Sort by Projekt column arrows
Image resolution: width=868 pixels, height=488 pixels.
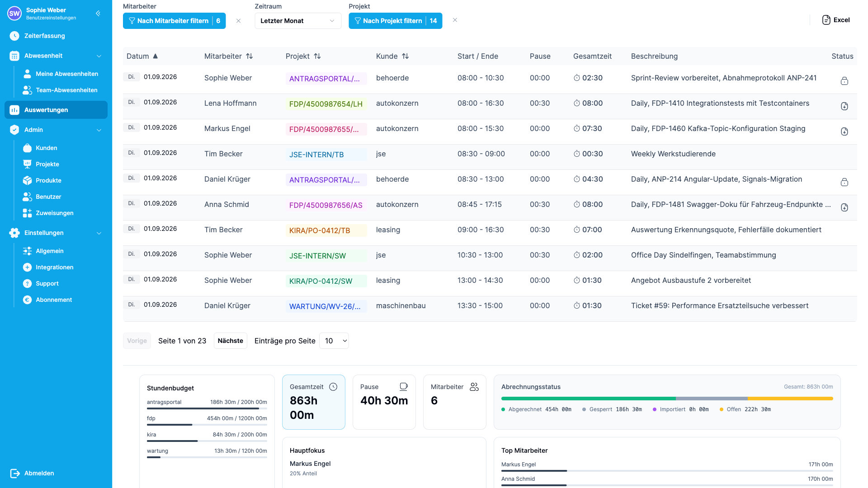(317, 56)
